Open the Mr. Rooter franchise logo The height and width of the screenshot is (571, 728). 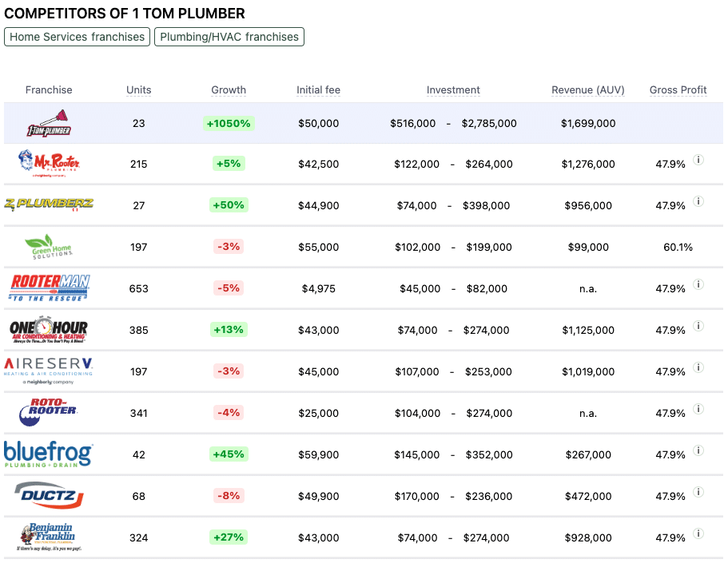click(49, 164)
